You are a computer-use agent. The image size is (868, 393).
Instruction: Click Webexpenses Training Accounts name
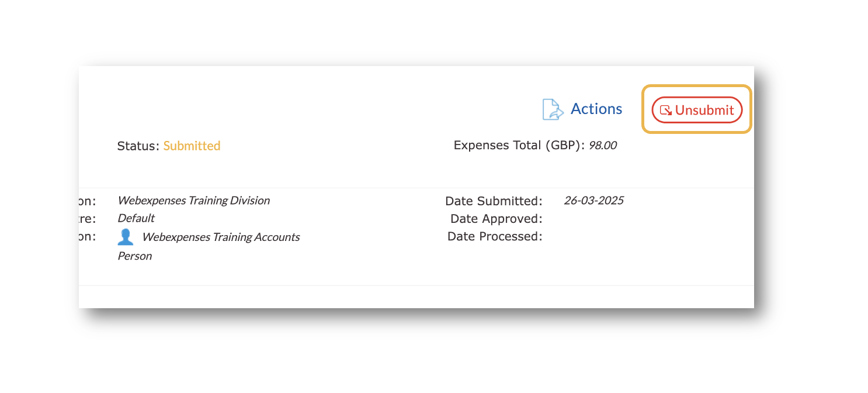(x=221, y=237)
